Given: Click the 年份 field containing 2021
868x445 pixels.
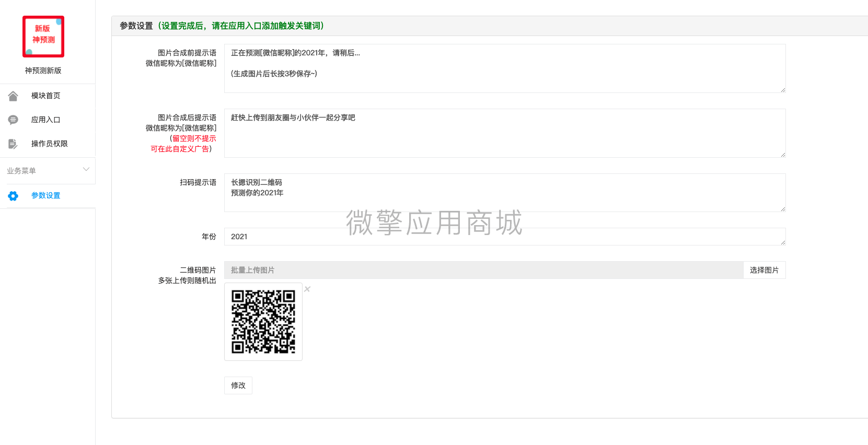Looking at the screenshot, I should pos(505,237).
